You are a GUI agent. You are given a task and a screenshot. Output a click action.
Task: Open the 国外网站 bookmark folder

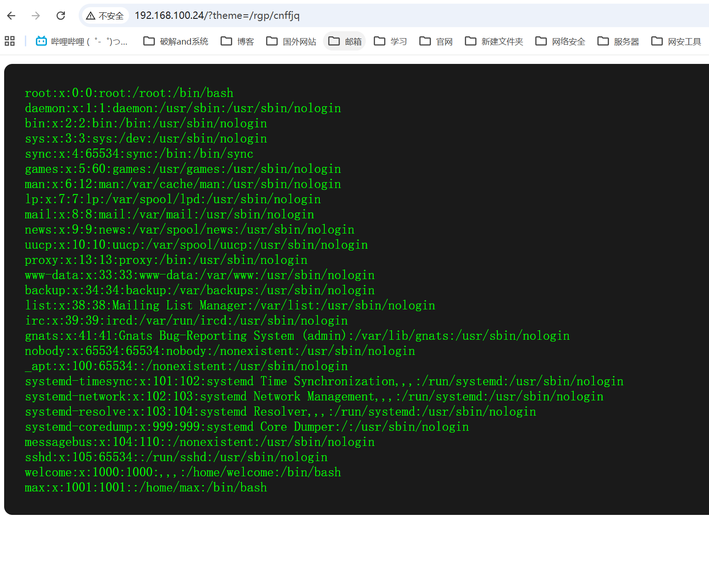tap(291, 41)
